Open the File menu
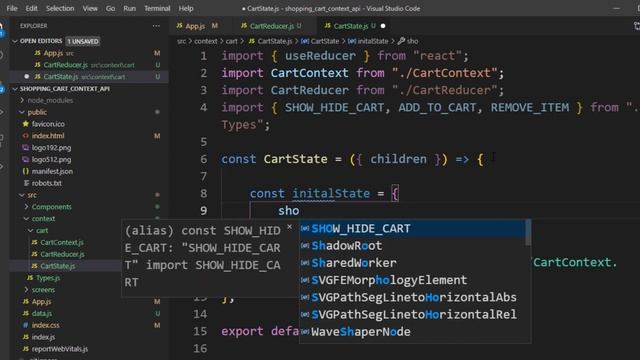The width and height of the screenshot is (640, 360). pos(12,8)
